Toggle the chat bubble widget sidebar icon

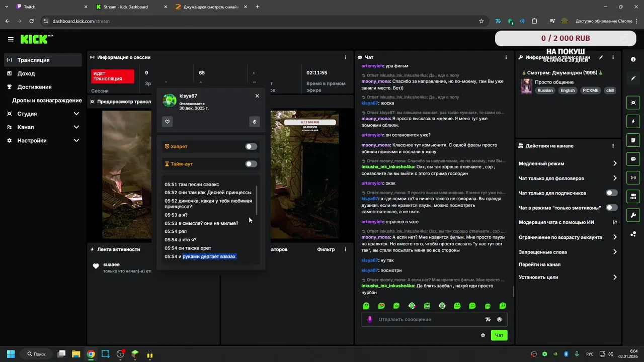pos(633,159)
